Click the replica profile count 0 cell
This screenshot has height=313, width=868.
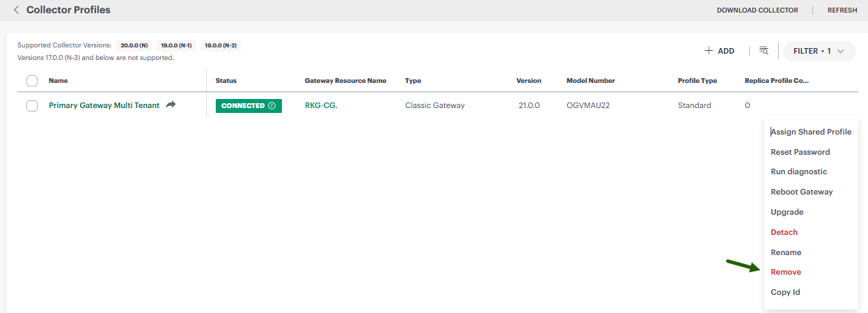(748, 106)
